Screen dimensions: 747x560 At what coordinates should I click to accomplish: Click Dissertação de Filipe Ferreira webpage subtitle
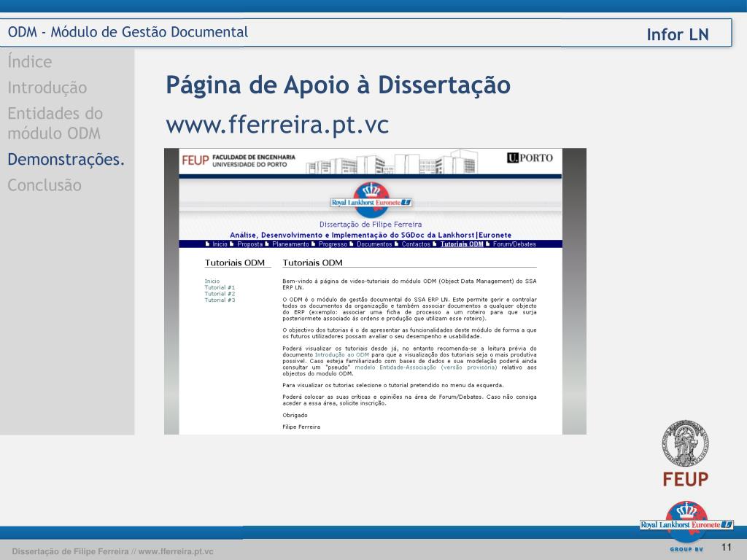click(x=370, y=225)
